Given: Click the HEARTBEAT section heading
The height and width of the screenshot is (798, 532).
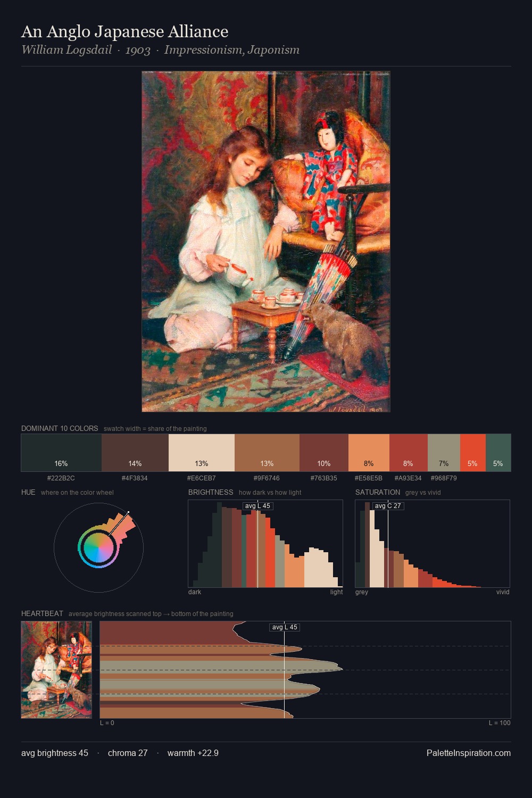Looking at the screenshot, I should pos(42,613).
